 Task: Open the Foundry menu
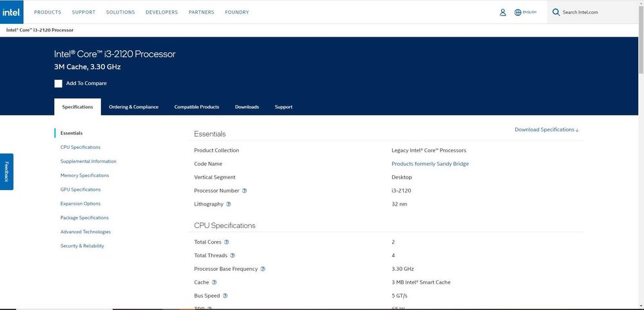237,12
